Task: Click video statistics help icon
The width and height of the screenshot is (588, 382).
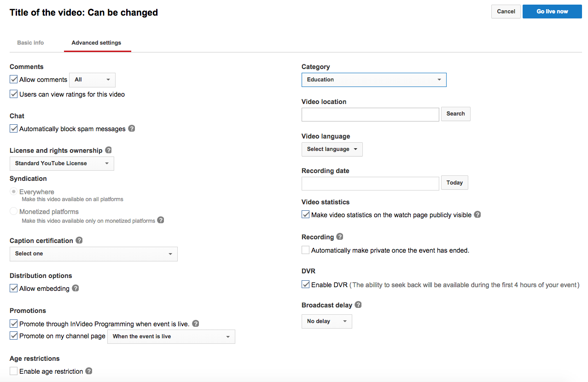Action: coord(477,214)
